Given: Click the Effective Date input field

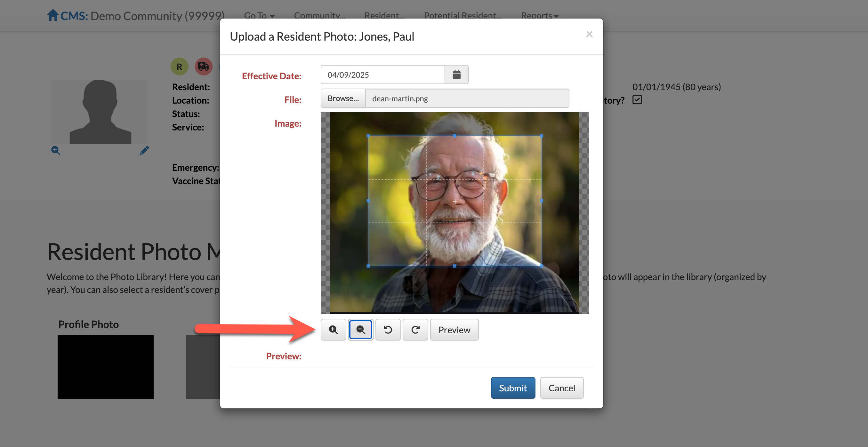Looking at the screenshot, I should 382,75.
